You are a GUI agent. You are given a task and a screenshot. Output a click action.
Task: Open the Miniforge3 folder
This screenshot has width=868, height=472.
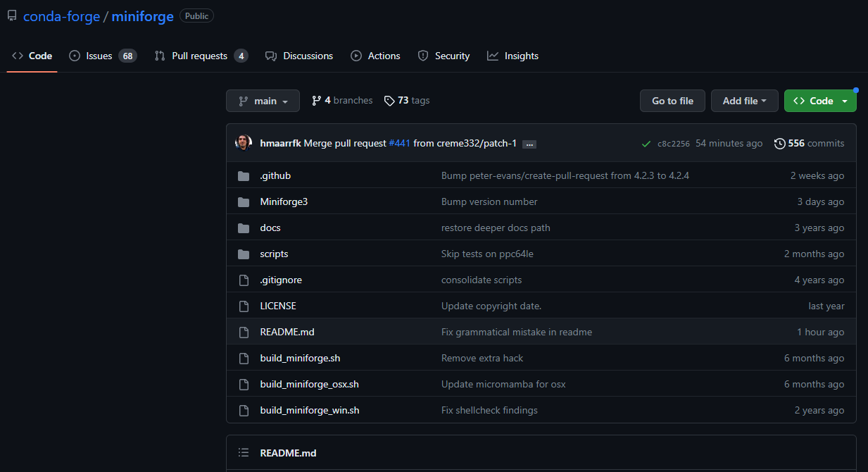point(284,201)
